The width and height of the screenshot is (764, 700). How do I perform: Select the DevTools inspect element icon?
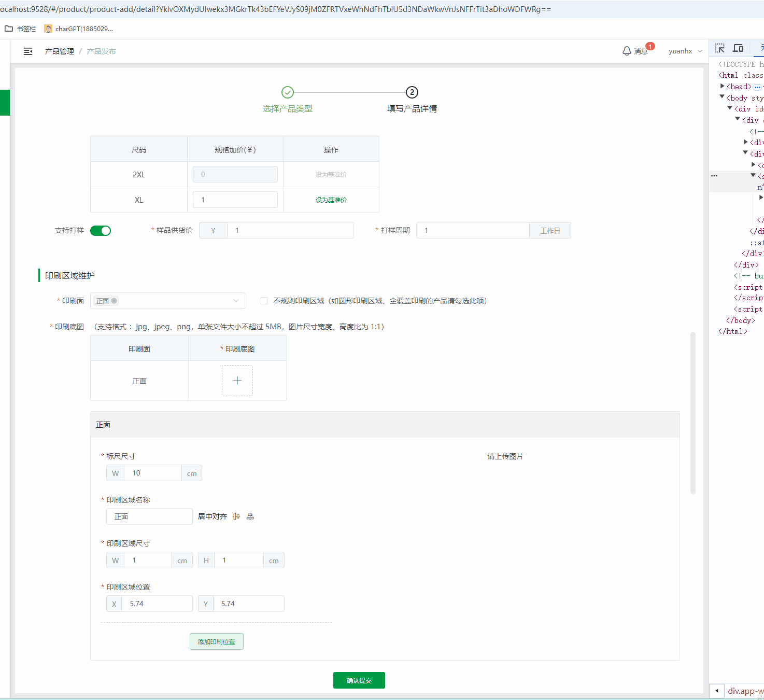(720, 48)
